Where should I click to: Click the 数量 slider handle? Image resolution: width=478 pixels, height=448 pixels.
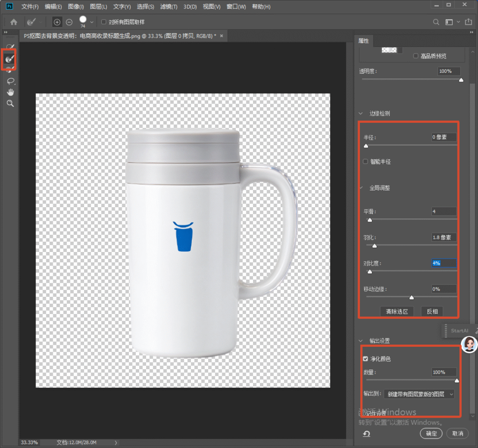(x=457, y=381)
